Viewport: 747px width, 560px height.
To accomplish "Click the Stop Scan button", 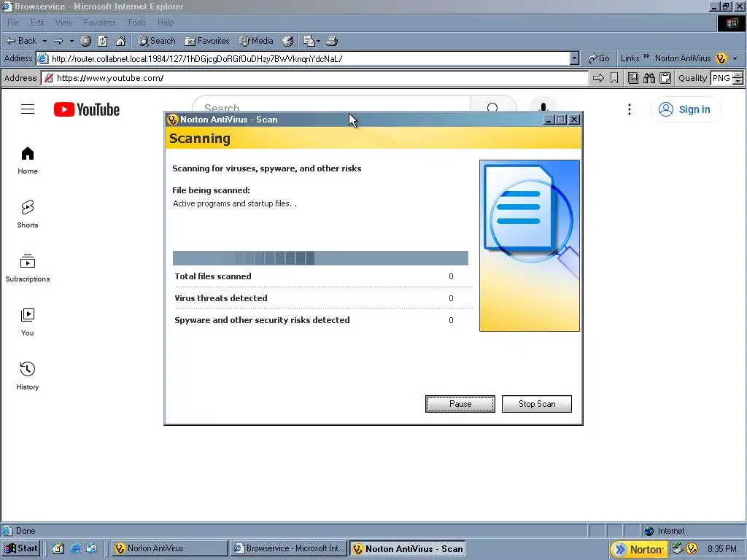I will [x=537, y=404].
